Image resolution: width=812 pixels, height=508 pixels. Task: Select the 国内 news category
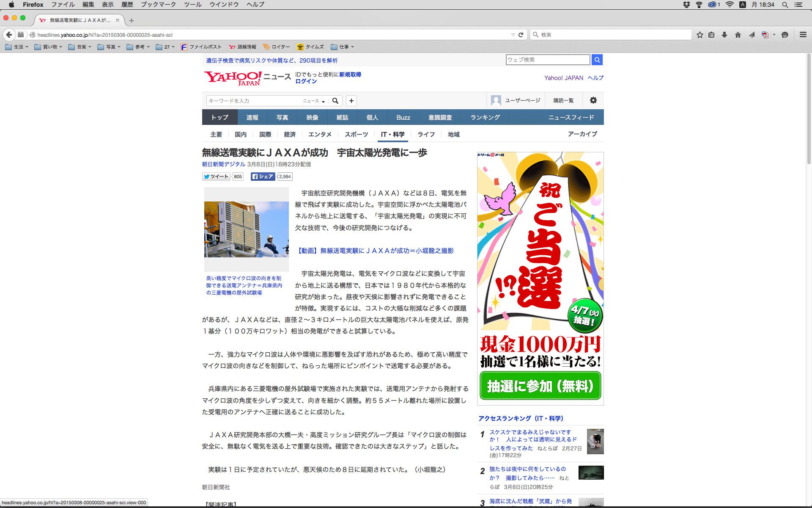tap(241, 134)
